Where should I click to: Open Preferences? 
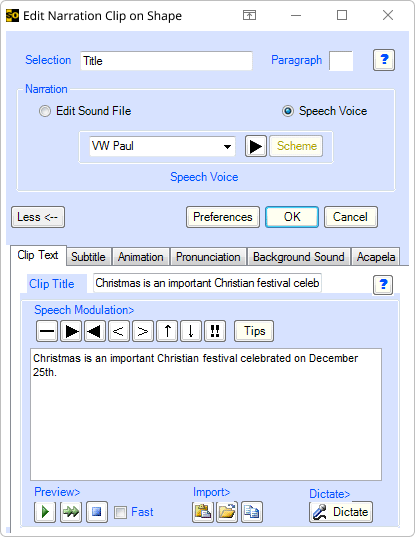tap(223, 217)
